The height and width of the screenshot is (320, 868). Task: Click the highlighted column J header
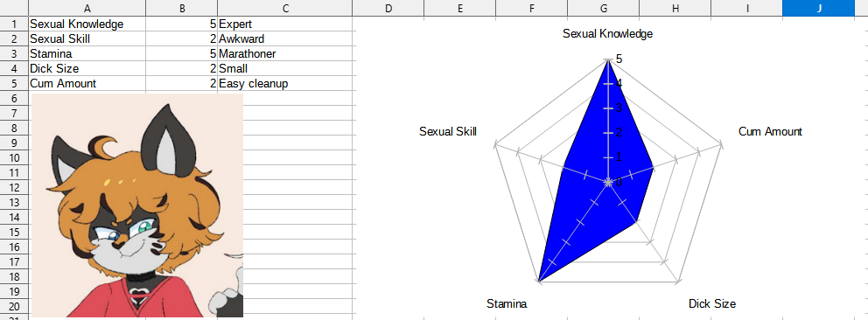(x=819, y=8)
